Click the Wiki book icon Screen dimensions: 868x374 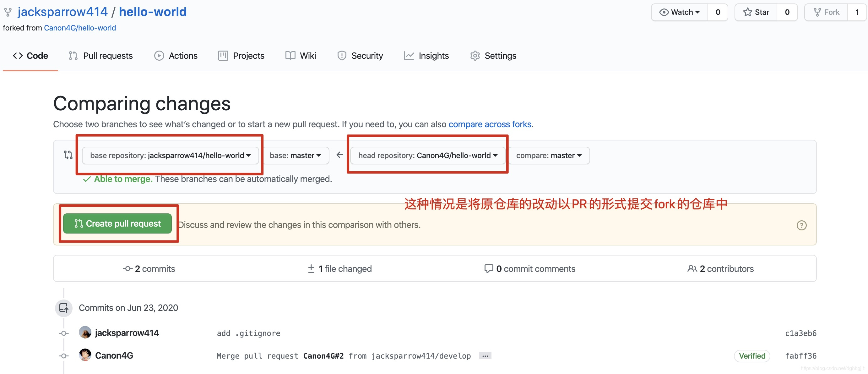290,56
